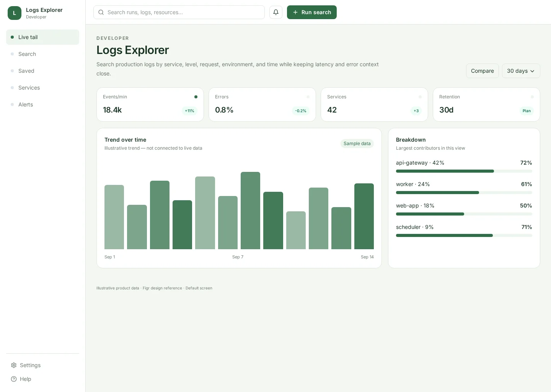The image size is (551, 392).
Task: Select the Retention metric card
Action: [486, 105]
